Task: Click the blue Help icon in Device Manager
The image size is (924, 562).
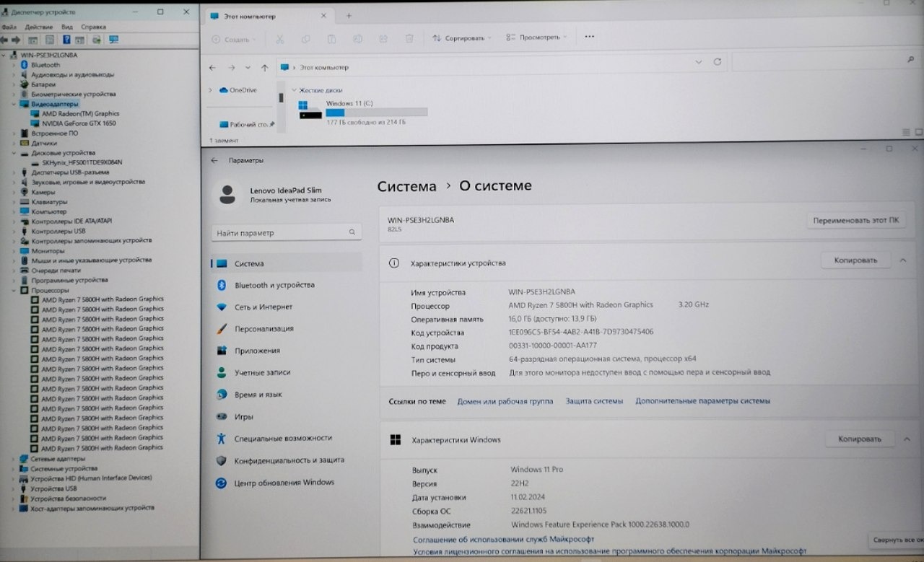Action: tap(66, 40)
